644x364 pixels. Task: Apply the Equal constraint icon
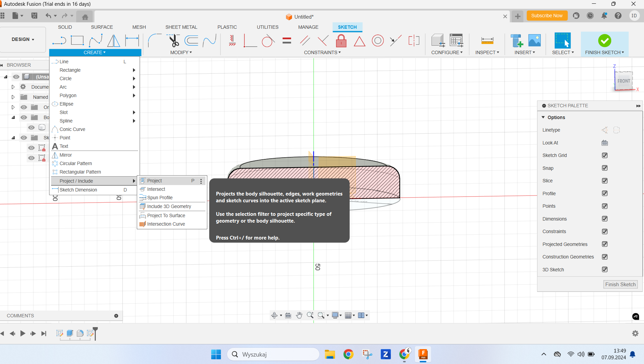tap(287, 41)
